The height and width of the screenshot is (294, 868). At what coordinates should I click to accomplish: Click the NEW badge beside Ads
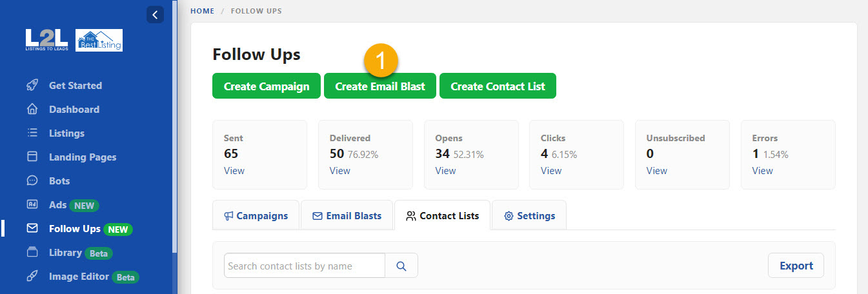84,206
